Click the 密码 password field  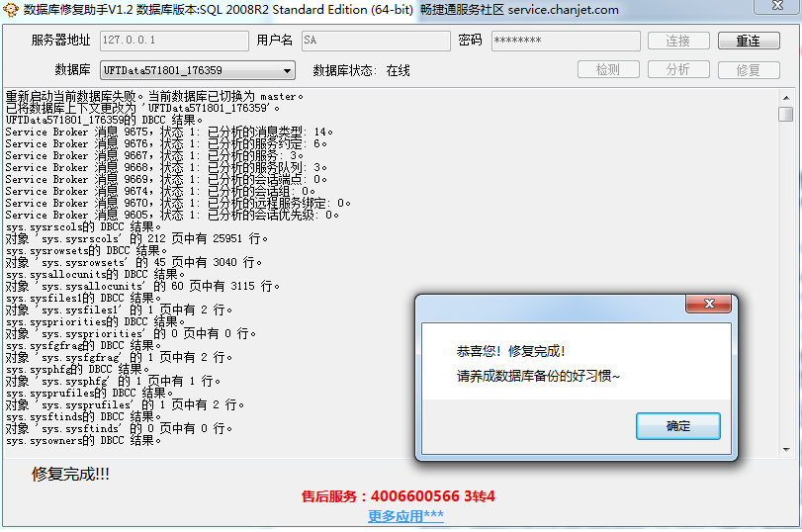pyautogui.click(x=566, y=41)
